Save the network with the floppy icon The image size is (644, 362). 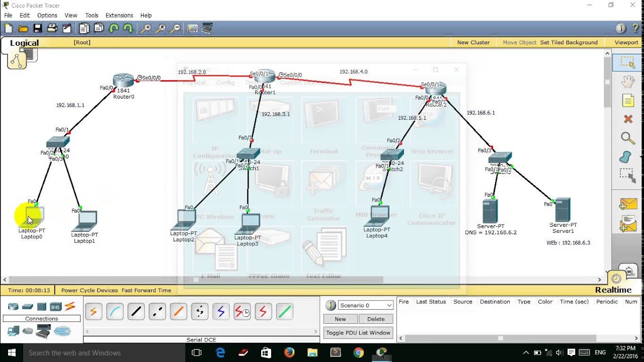tap(38, 29)
